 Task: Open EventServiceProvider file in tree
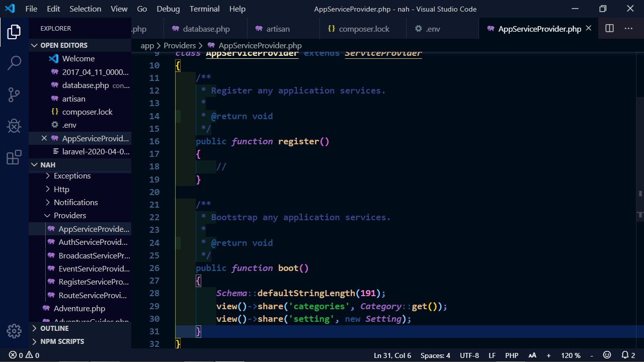[80, 268]
